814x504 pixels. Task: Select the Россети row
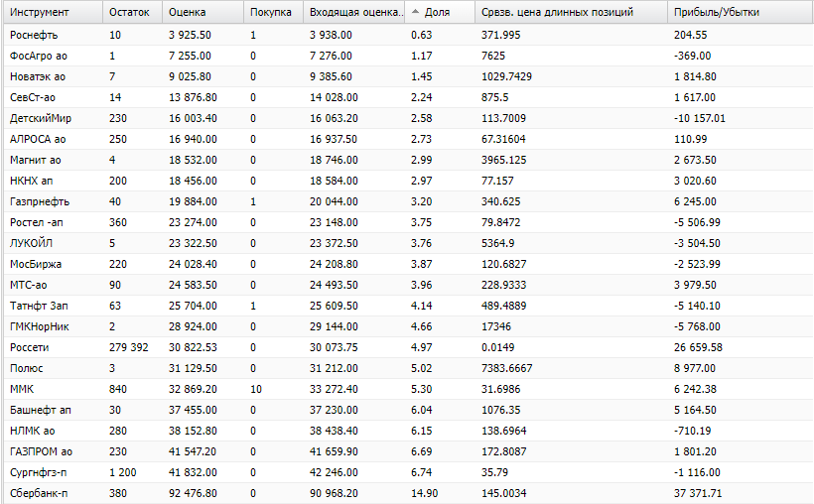click(408, 347)
